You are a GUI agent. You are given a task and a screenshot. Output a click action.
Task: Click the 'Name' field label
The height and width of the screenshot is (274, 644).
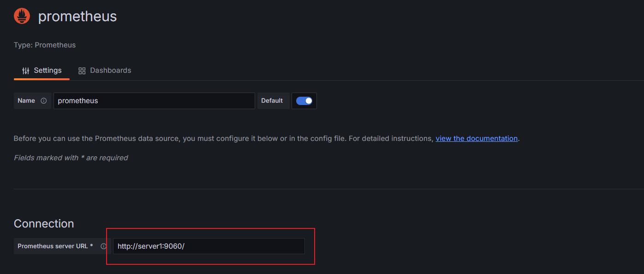click(x=26, y=101)
